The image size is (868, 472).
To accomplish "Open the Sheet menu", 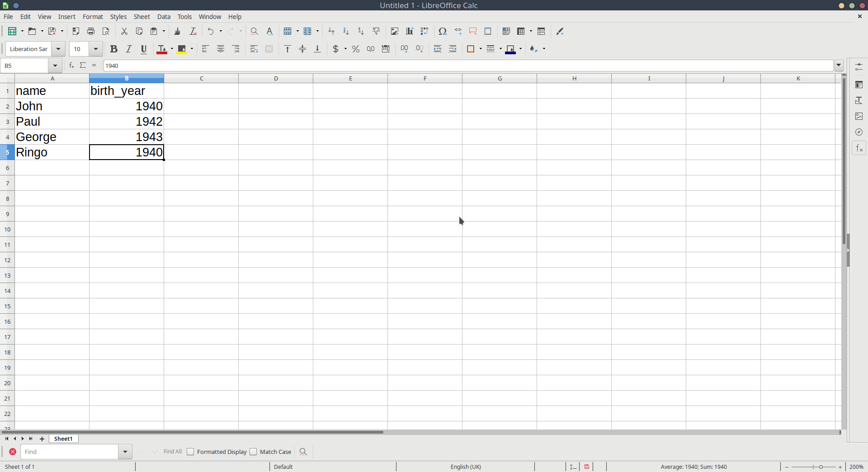I will point(142,17).
